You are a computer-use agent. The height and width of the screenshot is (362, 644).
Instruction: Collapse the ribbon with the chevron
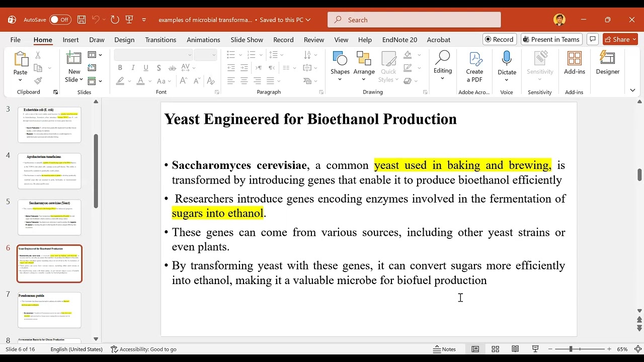coord(632,90)
